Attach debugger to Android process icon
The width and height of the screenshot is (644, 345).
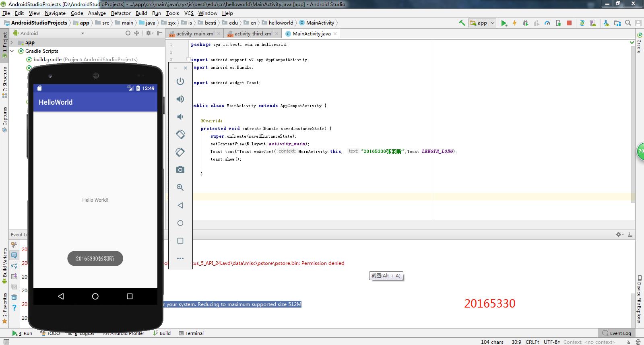click(558, 23)
